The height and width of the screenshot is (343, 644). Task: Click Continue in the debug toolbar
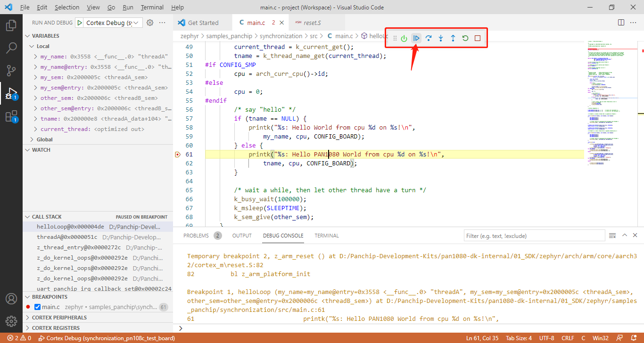pos(416,38)
